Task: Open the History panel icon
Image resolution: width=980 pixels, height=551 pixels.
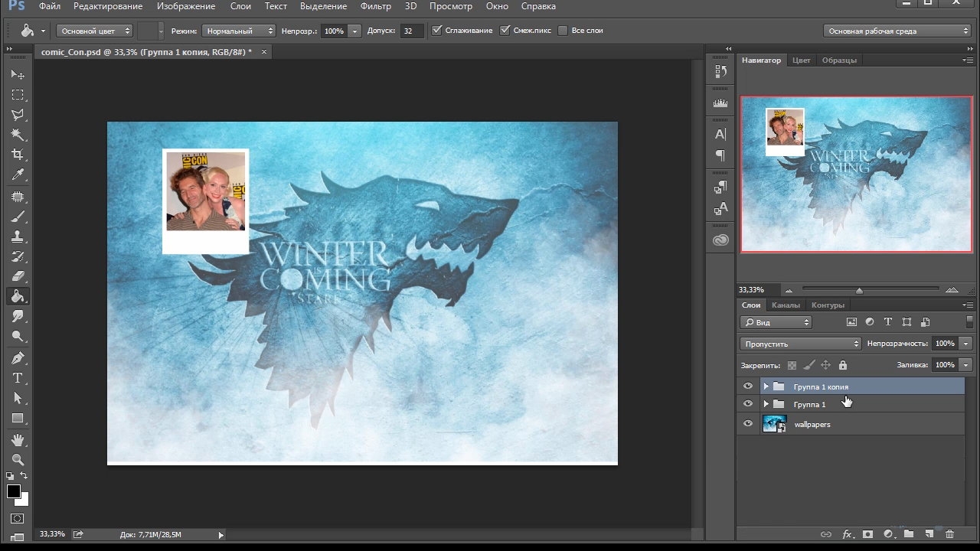Action: 720,71
